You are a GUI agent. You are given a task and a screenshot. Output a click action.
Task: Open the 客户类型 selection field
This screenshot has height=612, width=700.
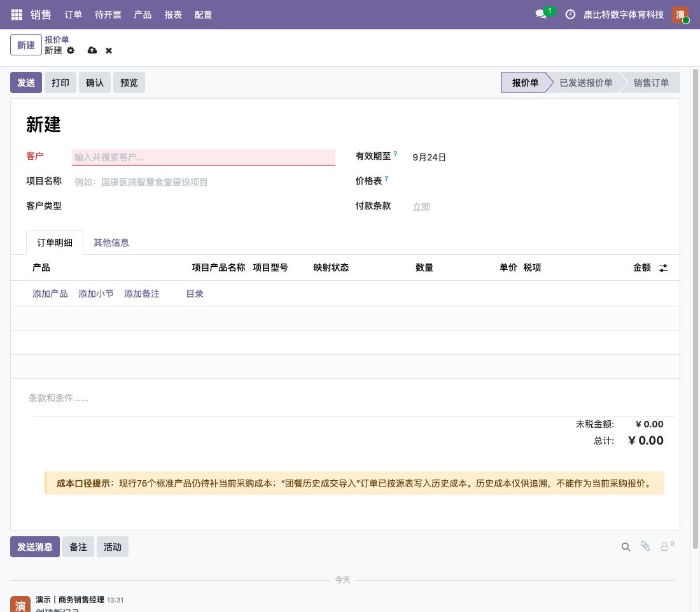pyautogui.click(x=204, y=206)
